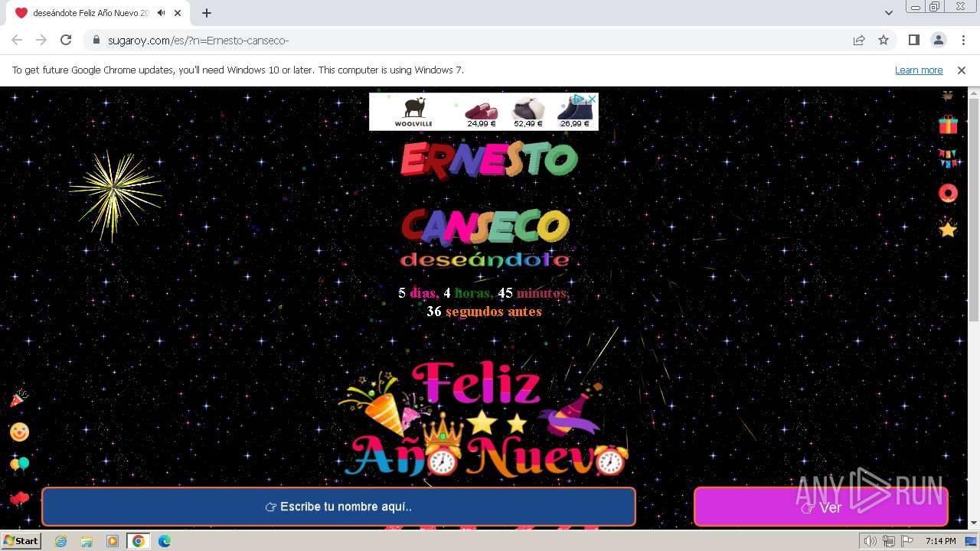This screenshot has height=551, width=980.
Task: Click the balloons icon on the left
Action: [19, 465]
